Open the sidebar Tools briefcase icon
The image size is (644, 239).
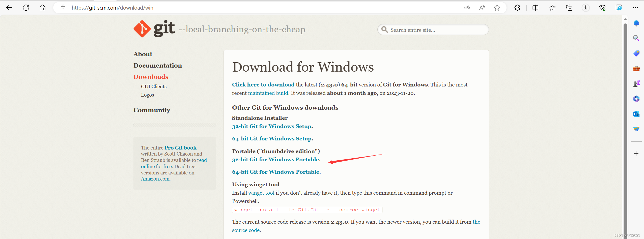(x=636, y=68)
